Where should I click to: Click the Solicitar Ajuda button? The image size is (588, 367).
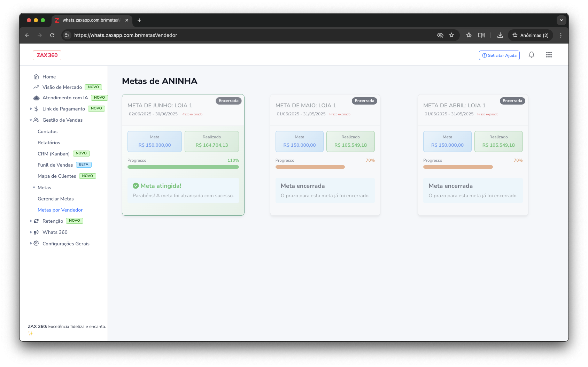point(499,55)
